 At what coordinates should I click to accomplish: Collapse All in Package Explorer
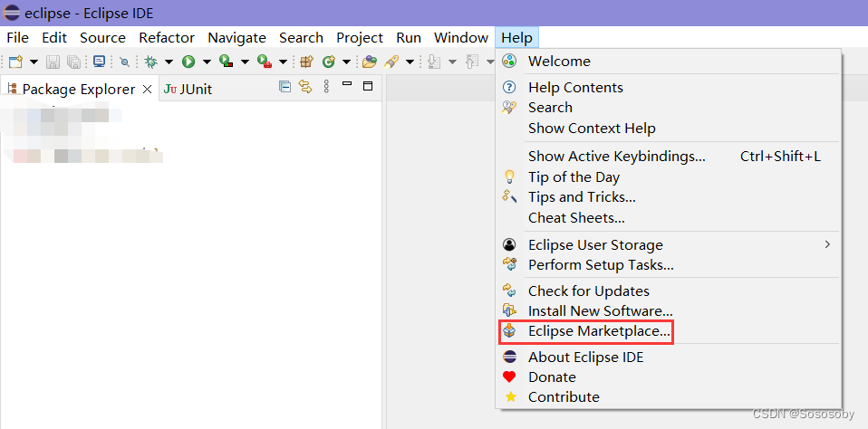pos(285,86)
